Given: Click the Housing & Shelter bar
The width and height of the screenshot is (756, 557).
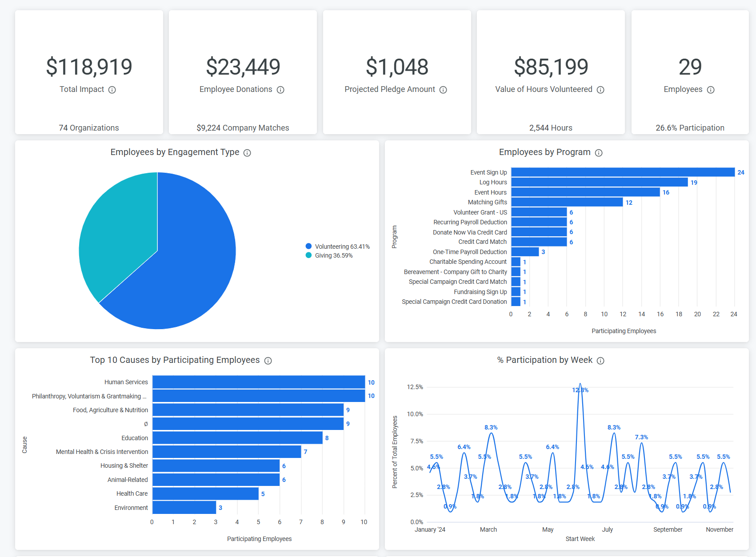Looking at the screenshot, I should click(x=216, y=465).
